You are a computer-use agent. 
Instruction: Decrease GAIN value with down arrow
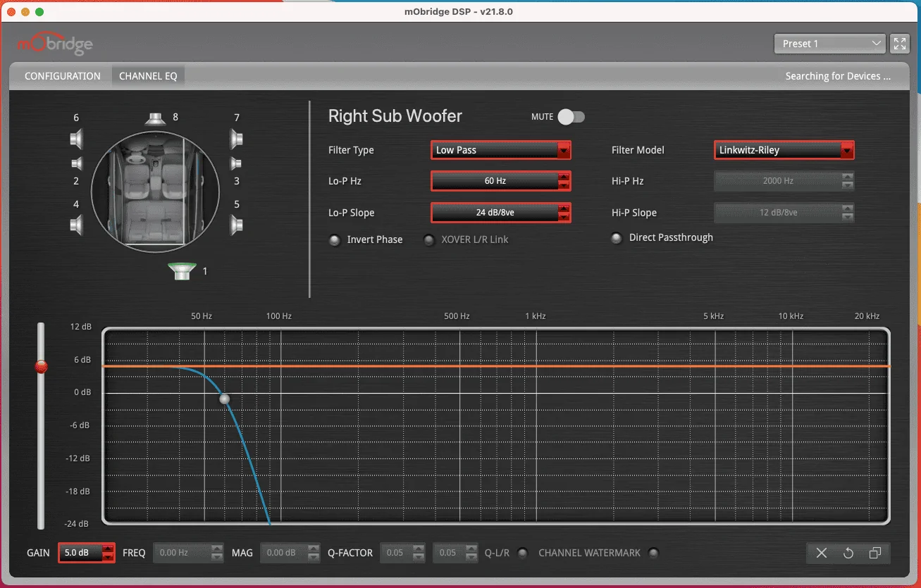click(108, 558)
